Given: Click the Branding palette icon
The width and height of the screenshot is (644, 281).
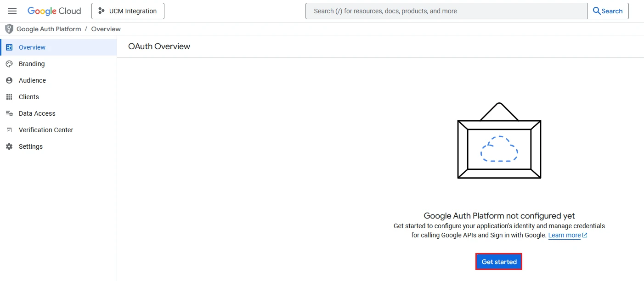Looking at the screenshot, I should coord(9,64).
